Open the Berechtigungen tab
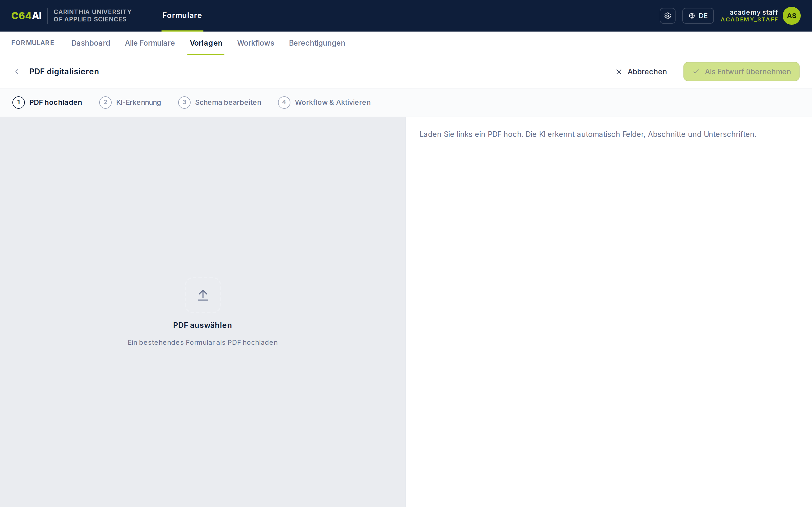The height and width of the screenshot is (507, 812). [x=317, y=43]
